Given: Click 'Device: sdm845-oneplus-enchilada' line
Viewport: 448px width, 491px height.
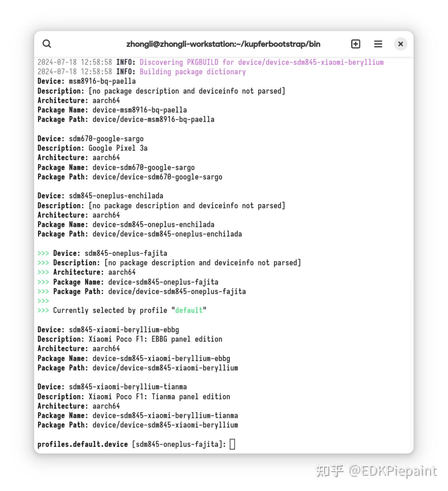Looking at the screenshot, I should [100, 196].
